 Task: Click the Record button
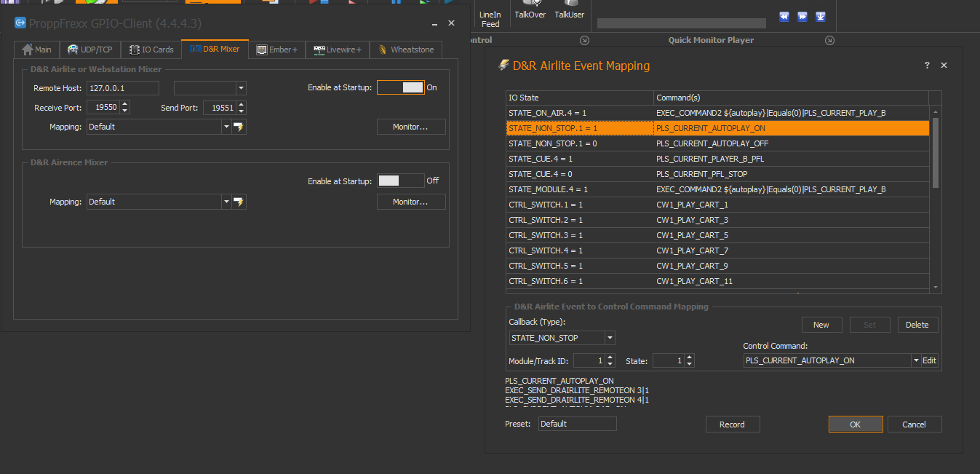(x=732, y=424)
